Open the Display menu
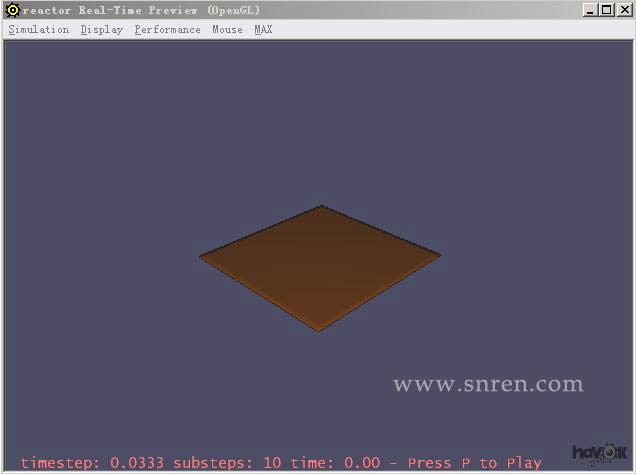 point(101,30)
